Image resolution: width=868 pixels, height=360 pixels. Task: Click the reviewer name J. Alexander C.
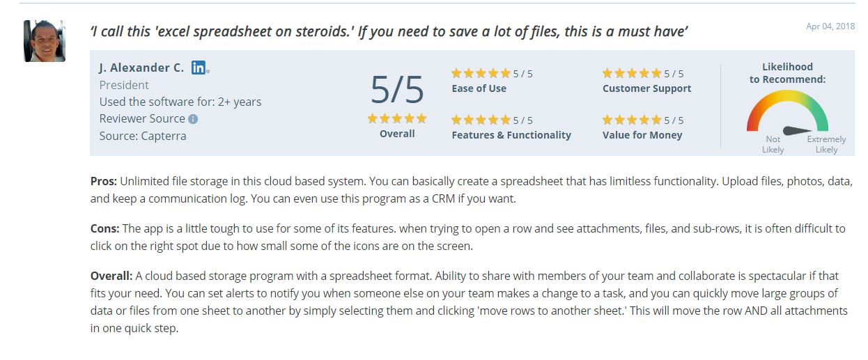(x=141, y=68)
